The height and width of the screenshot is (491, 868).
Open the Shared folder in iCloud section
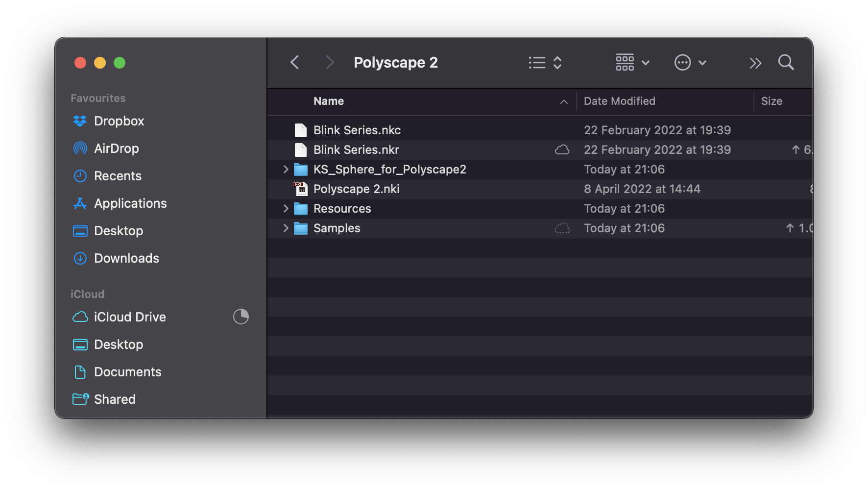click(x=114, y=399)
